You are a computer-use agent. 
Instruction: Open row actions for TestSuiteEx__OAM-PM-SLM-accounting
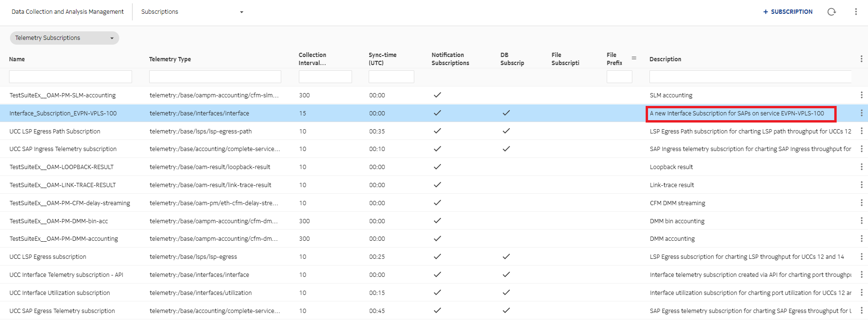pyautogui.click(x=861, y=95)
